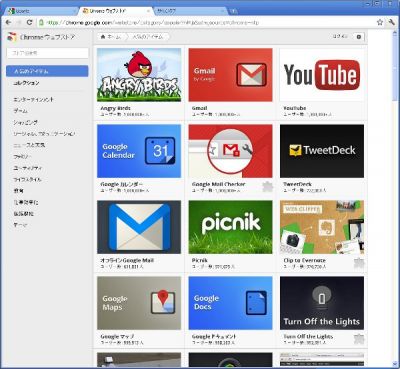Screen dimensions: 400x369
Task: Open the Google Docs tile image
Action: point(230,303)
